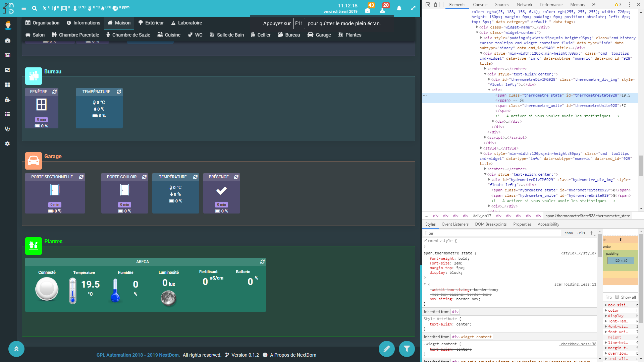
Task: Click the update download icon with 20 badge
Action: pos(382,10)
